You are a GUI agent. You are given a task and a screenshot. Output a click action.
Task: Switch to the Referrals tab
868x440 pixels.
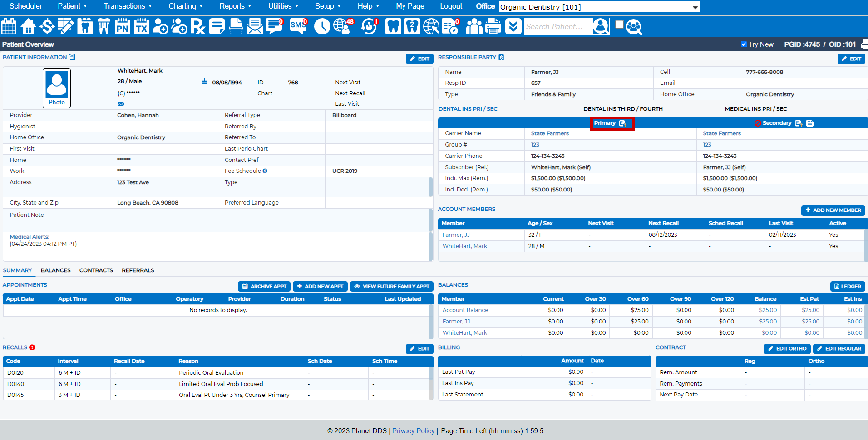pyautogui.click(x=138, y=270)
